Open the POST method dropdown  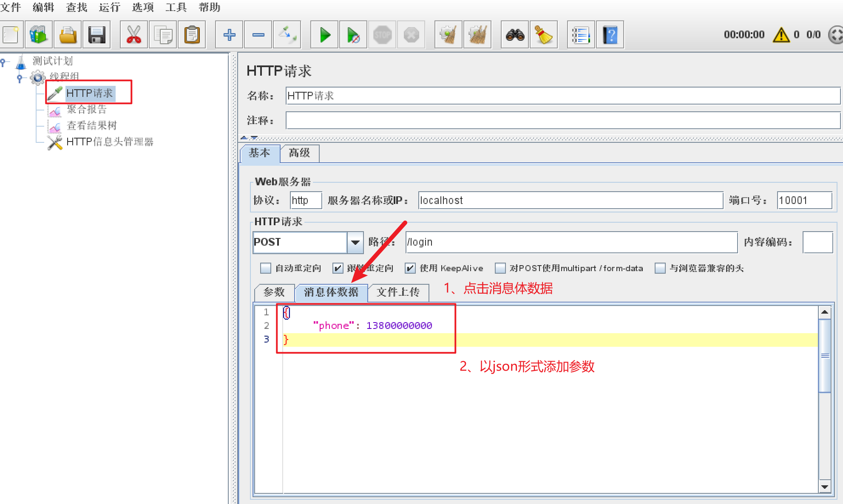tap(355, 242)
